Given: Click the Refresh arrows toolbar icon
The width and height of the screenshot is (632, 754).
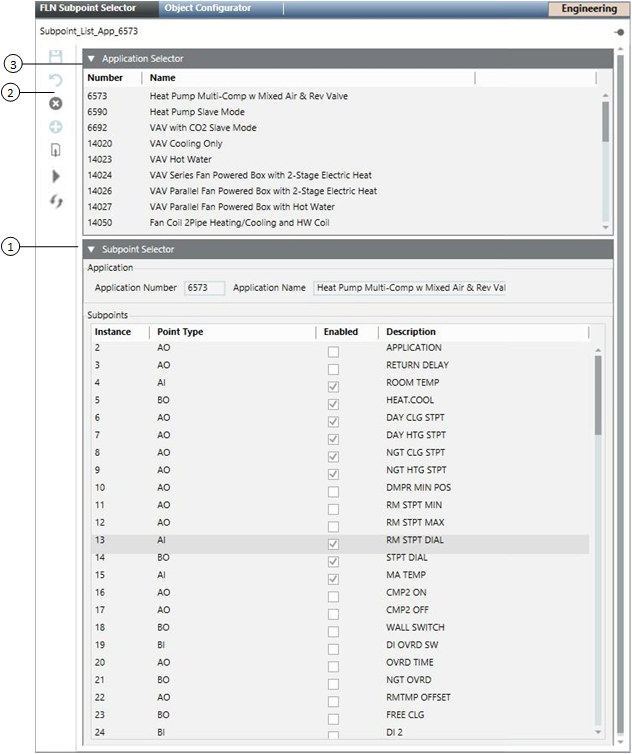Looking at the screenshot, I should pos(56,200).
